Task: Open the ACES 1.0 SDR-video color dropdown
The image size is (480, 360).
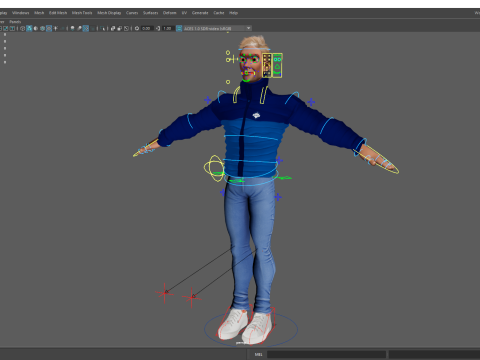Action: (217, 28)
